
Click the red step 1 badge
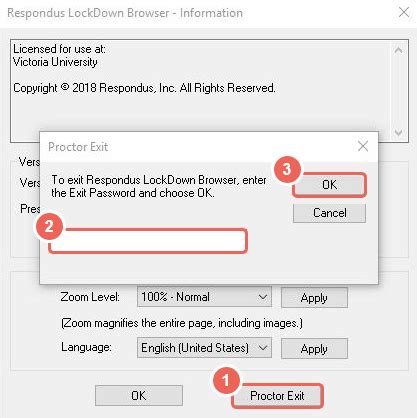click(226, 380)
